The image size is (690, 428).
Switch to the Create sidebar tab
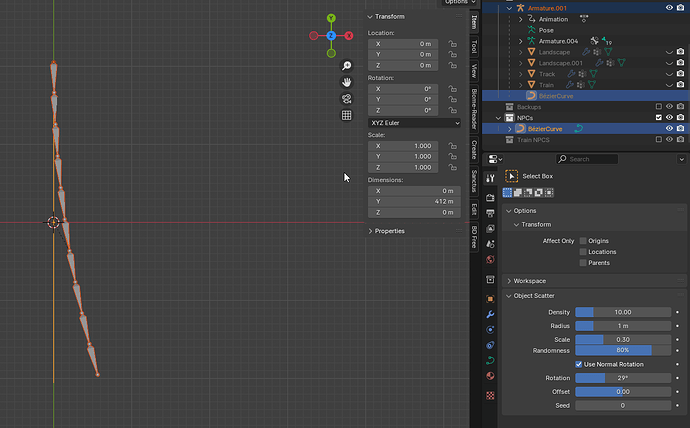[474, 150]
